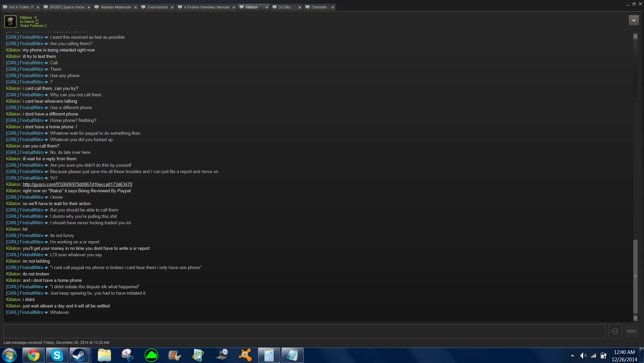Close the Overclocked chat tab
The height and width of the screenshot is (363, 644).
pos(172,7)
